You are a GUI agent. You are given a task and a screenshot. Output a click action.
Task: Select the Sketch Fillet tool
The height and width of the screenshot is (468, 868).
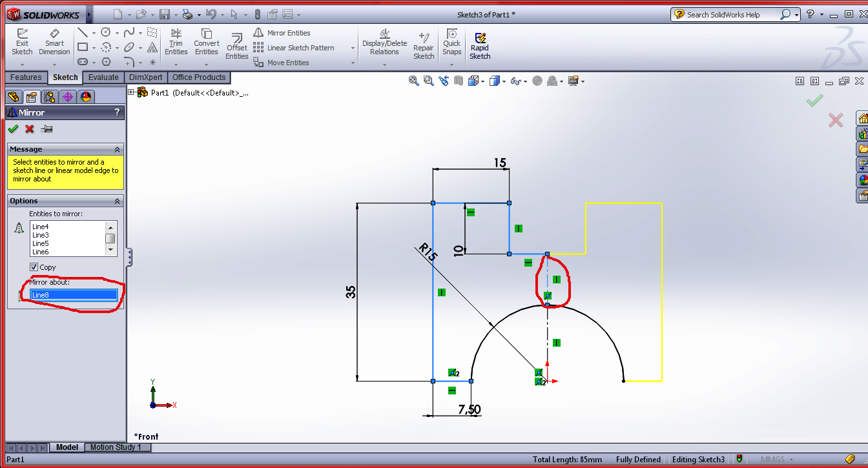point(129,62)
